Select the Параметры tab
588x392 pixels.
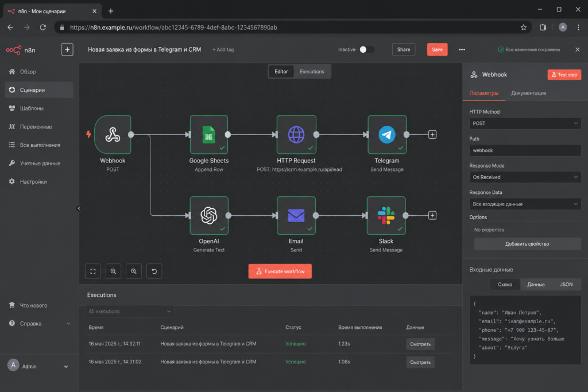(483, 93)
